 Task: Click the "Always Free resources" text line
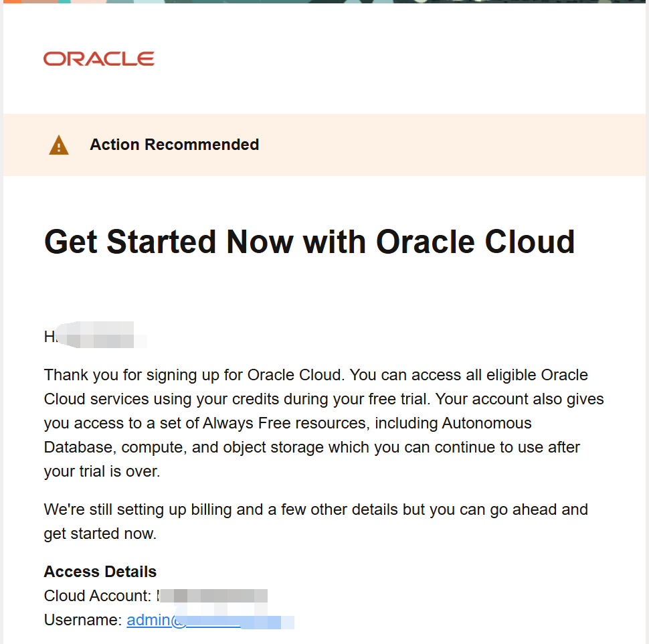(288, 423)
